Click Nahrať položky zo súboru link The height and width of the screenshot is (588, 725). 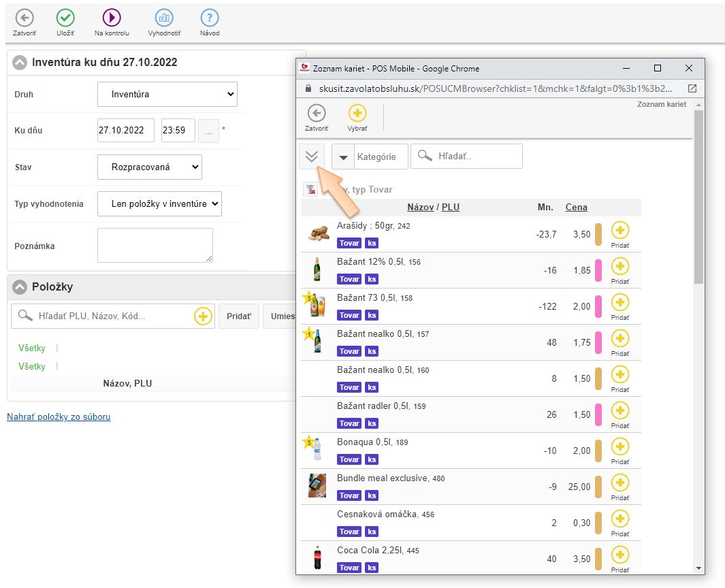pos(59,416)
